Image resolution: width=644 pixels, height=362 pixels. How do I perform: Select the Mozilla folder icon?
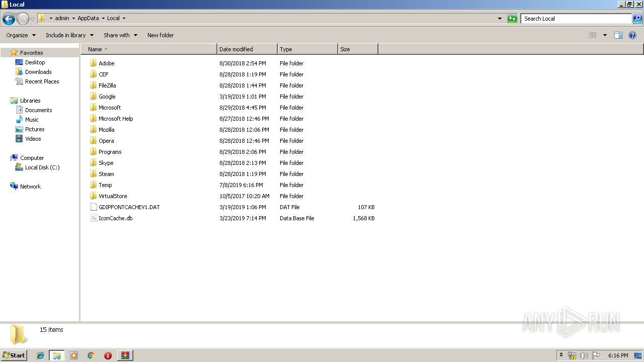point(93,130)
